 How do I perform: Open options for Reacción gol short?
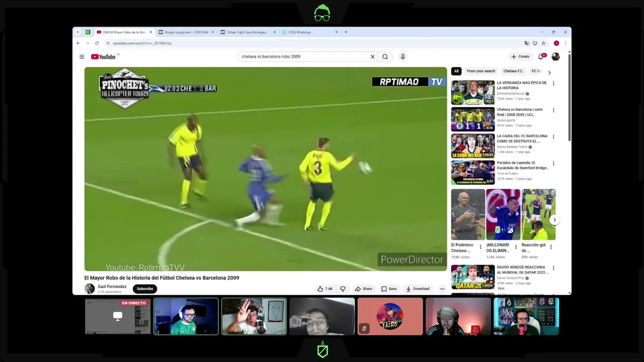(x=550, y=247)
